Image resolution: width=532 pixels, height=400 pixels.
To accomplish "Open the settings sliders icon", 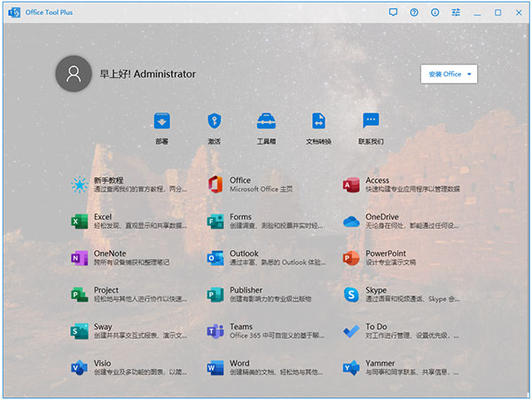I will click(x=456, y=12).
